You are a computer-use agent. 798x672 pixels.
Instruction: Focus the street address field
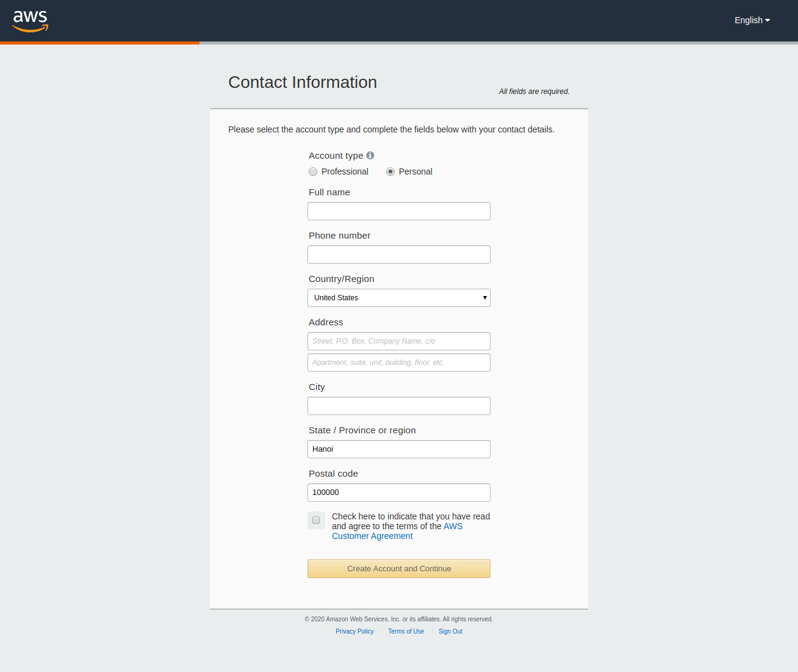coord(399,341)
